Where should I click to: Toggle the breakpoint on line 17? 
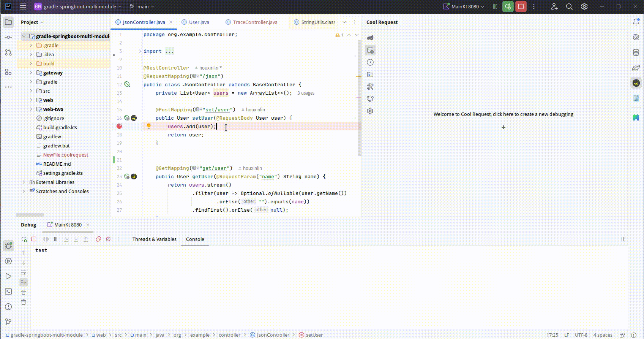[119, 126]
